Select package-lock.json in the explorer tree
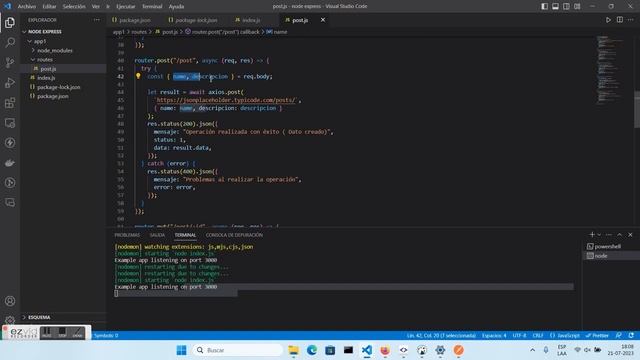Screen dimensions: 640x360 click(x=63, y=87)
